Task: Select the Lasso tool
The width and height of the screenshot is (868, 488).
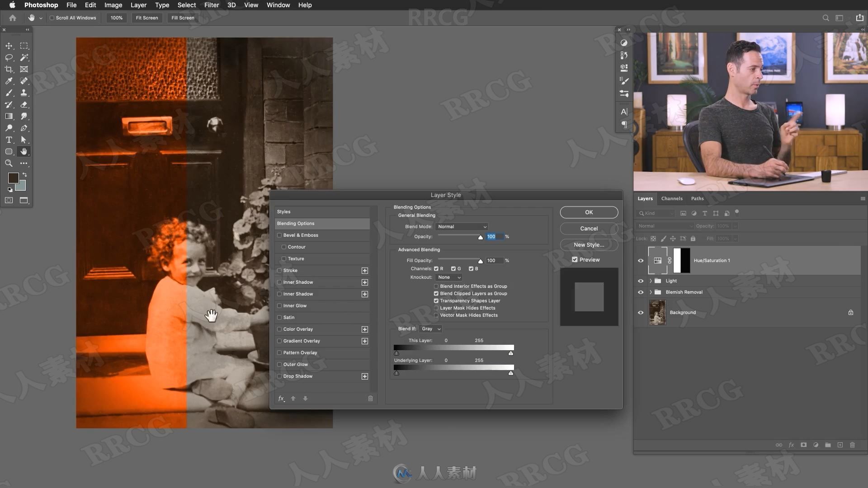Action: (x=8, y=57)
